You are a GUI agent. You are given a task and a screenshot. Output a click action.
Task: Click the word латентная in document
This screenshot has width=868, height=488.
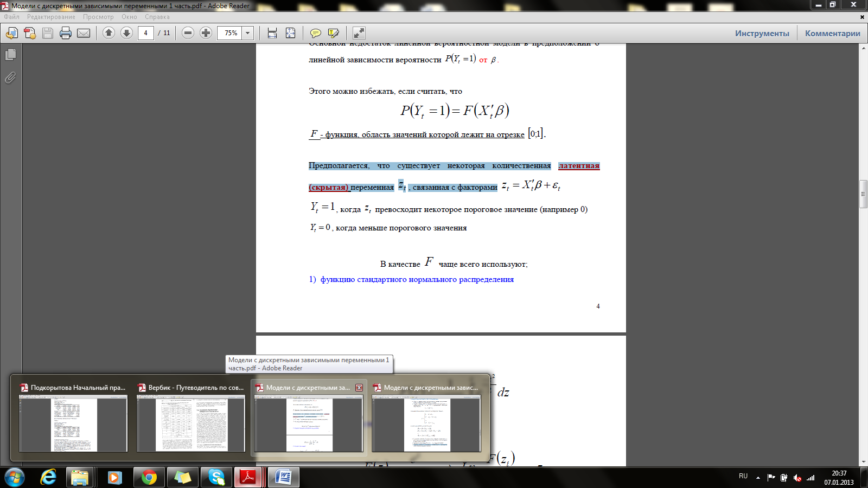point(579,165)
